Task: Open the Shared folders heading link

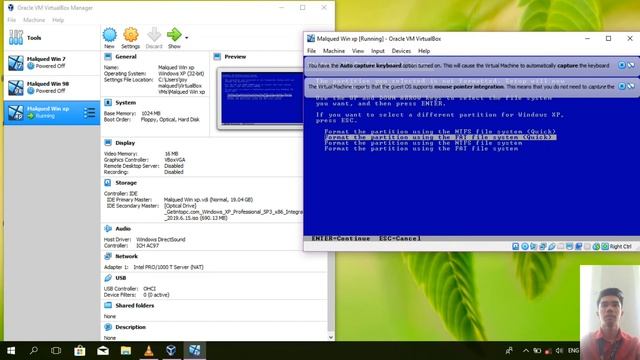Action: (135, 305)
